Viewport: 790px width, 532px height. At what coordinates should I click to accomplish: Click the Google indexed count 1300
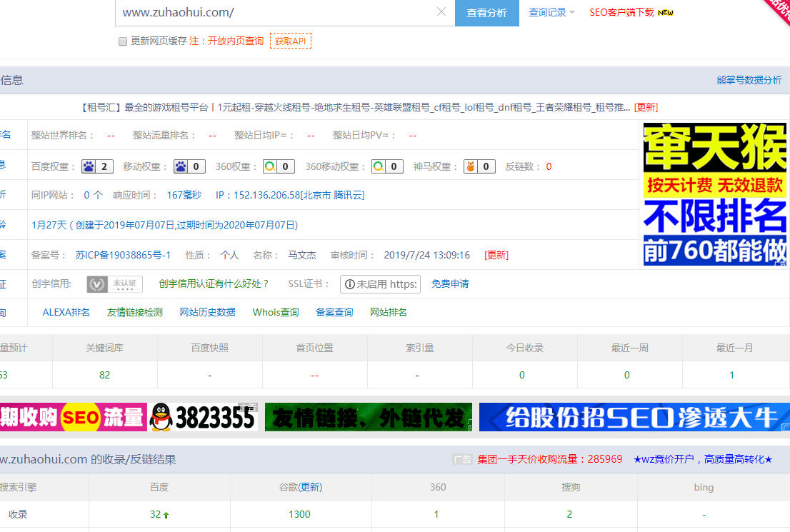pos(299,514)
